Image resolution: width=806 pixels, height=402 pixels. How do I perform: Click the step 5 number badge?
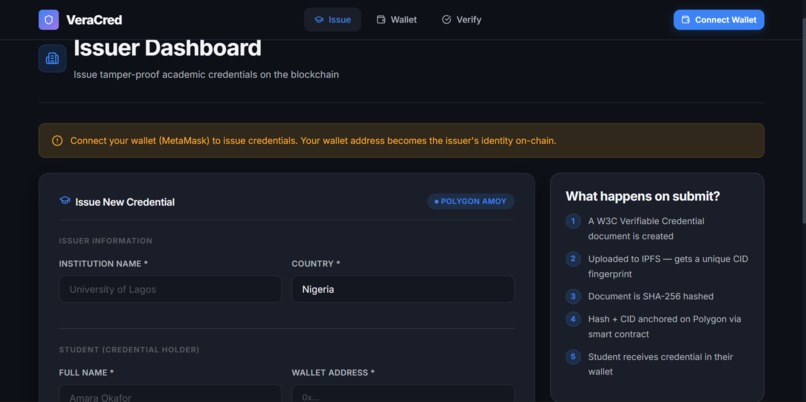[x=573, y=357]
